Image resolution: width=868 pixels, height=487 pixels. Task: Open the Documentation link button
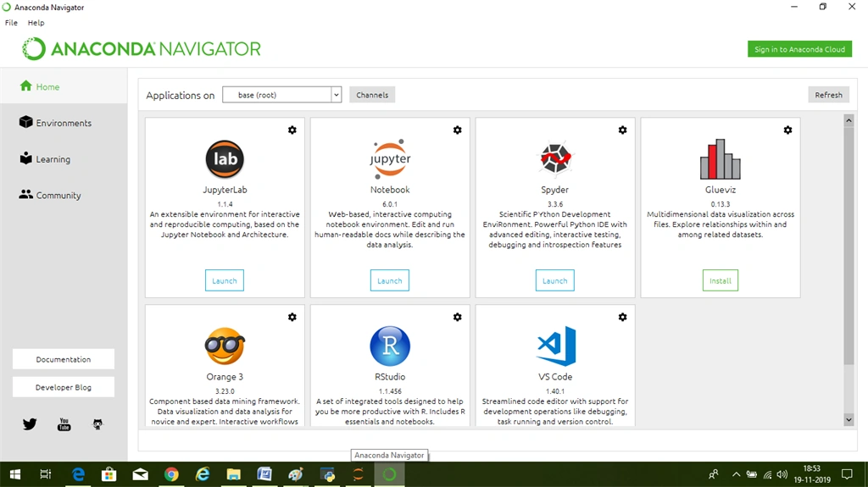click(x=63, y=359)
